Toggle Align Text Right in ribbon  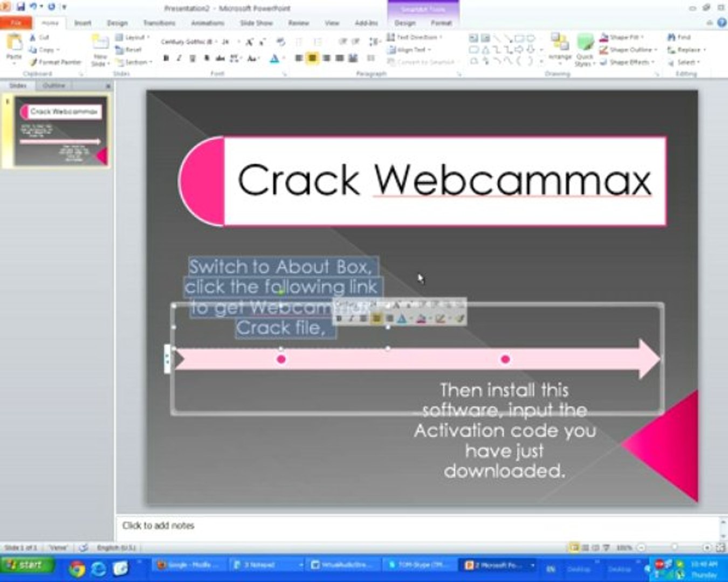pyautogui.click(x=326, y=58)
